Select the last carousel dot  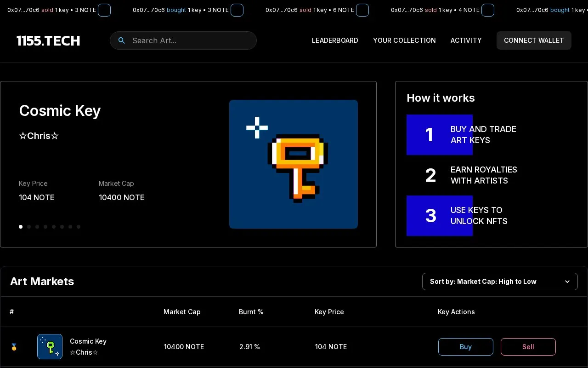[x=79, y=227]
